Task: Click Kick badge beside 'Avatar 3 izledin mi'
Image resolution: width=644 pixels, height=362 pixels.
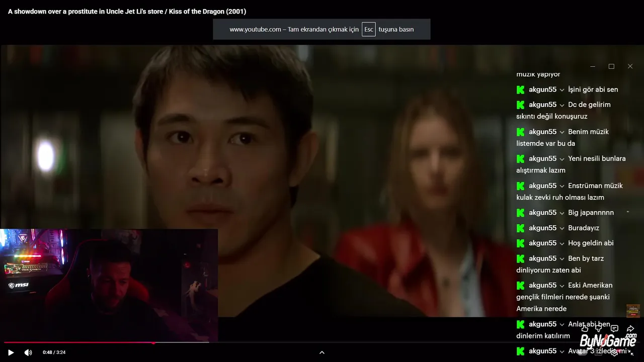Action: (521, 351)
